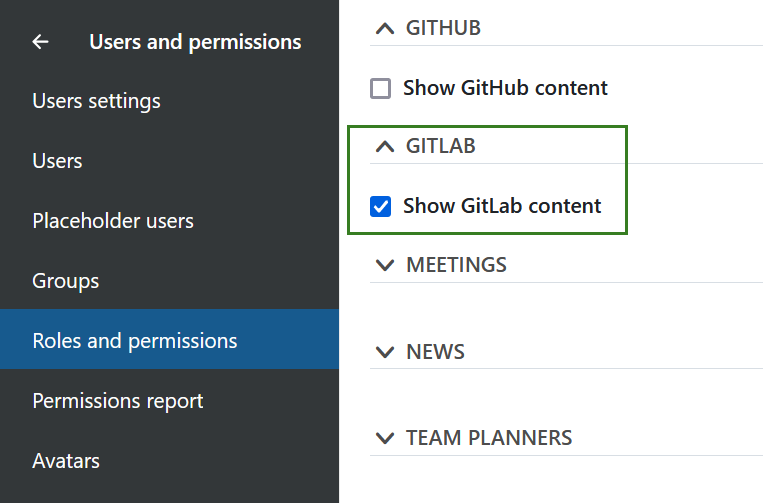Click the 'Users and permissions' header title
Image resolution: width=783 pixels, height=503 pixels.
coord(195,42)
